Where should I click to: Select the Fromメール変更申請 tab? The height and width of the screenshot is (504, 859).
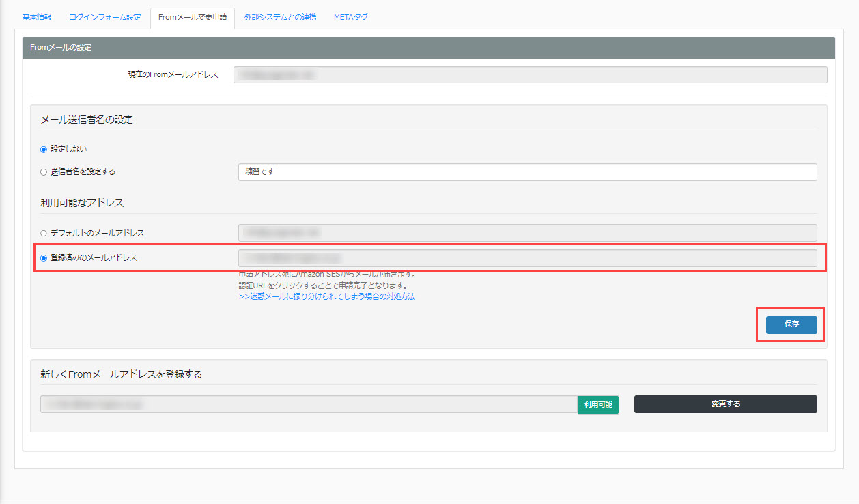pos(192,18)
